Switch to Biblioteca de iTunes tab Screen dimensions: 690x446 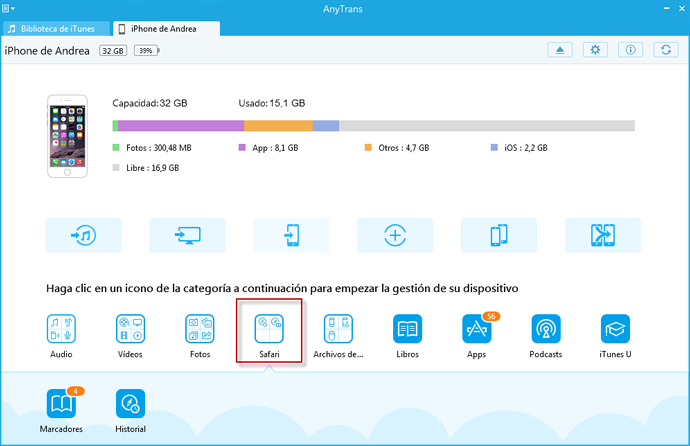[x=56, y=29]
